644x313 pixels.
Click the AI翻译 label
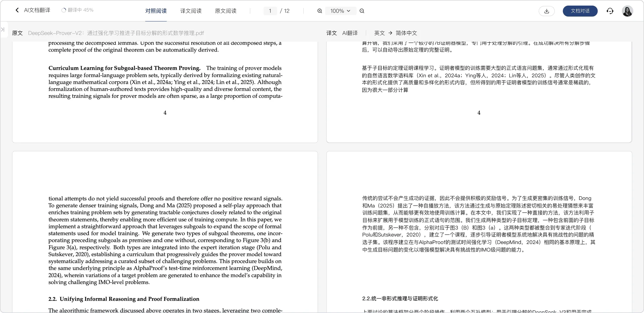(x=350, y=33)
